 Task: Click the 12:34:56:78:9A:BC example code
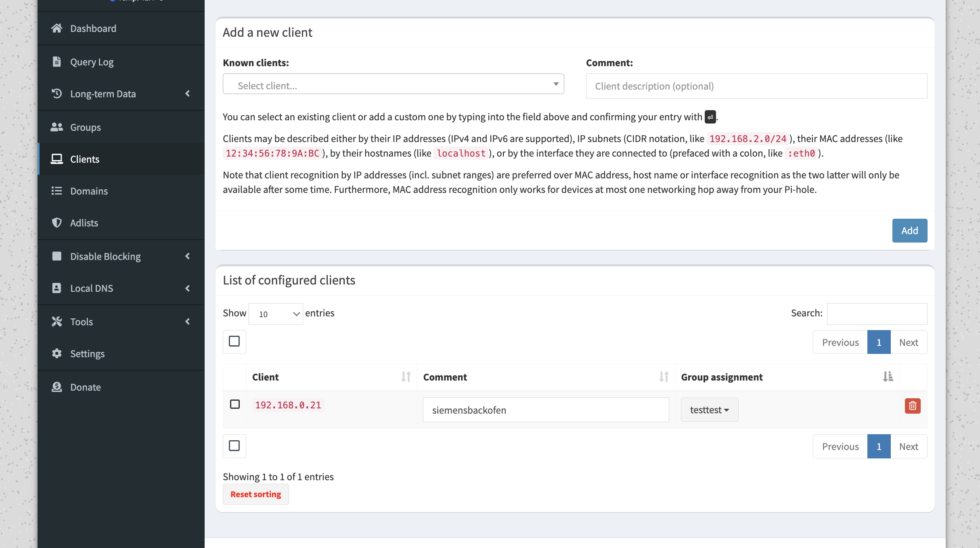272,153
